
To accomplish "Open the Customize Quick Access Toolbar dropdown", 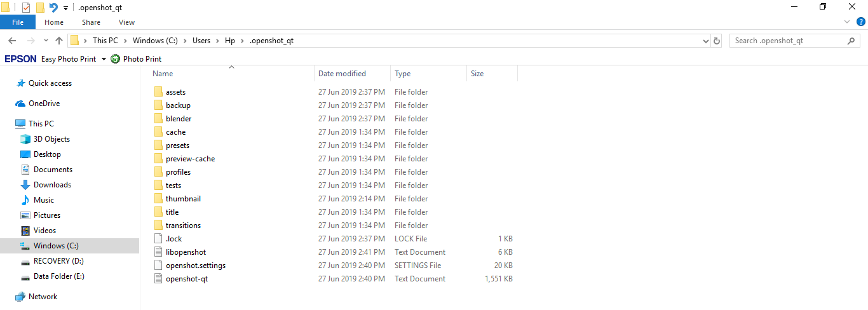I will [x=65, y=8].
